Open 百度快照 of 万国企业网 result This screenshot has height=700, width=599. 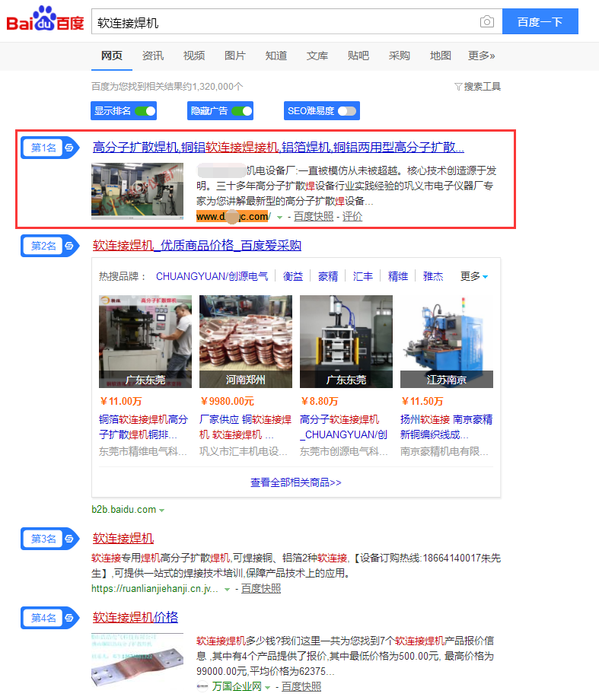tap(301, 686)
